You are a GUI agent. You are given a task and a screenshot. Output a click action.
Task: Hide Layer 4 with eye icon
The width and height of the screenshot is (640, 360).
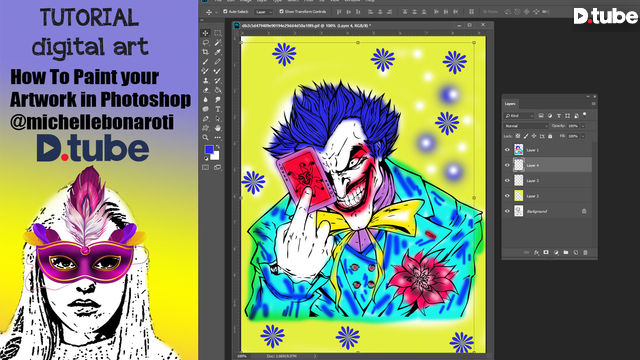507,165
